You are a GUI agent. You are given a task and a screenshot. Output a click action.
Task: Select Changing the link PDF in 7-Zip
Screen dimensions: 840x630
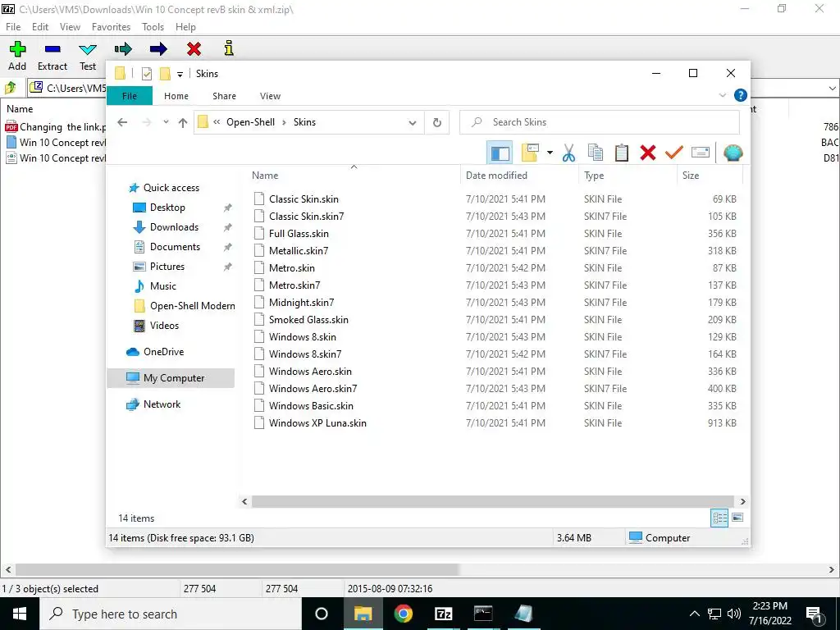pyautogui.click(x=56, y=127)
